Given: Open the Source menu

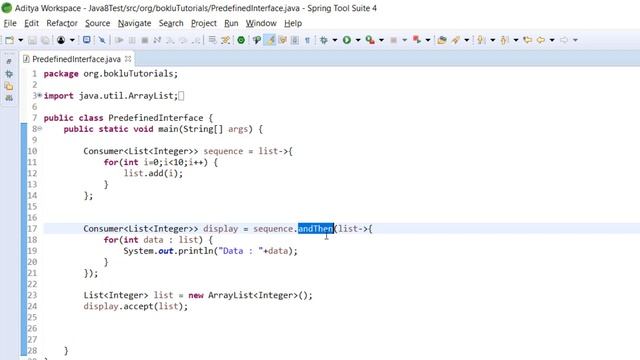Looking at the screenshot, I should coord(98,23).
